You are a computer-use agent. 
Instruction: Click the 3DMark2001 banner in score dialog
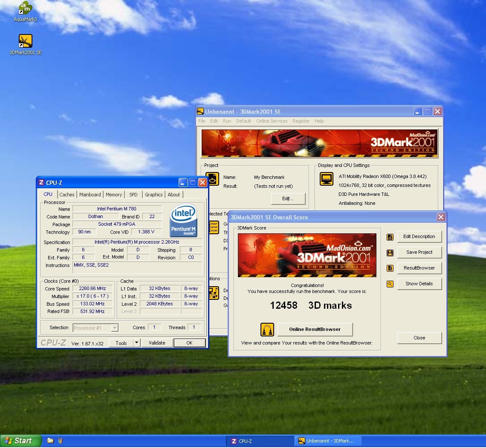[307, 255]
